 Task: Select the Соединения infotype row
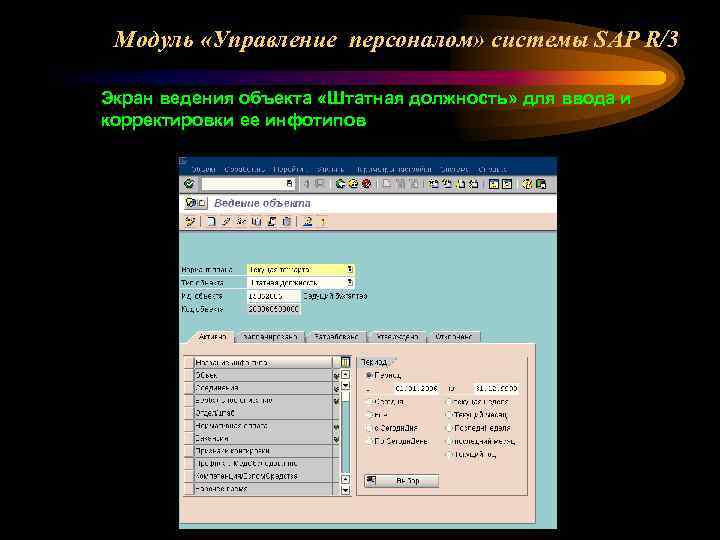pyautogui.click(x=263, y=388)
